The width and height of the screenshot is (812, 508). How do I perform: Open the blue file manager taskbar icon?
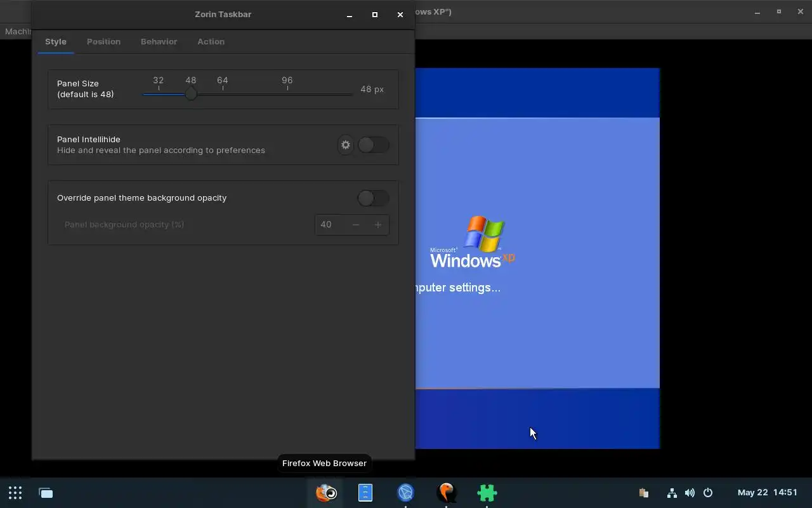pos(365,493)
